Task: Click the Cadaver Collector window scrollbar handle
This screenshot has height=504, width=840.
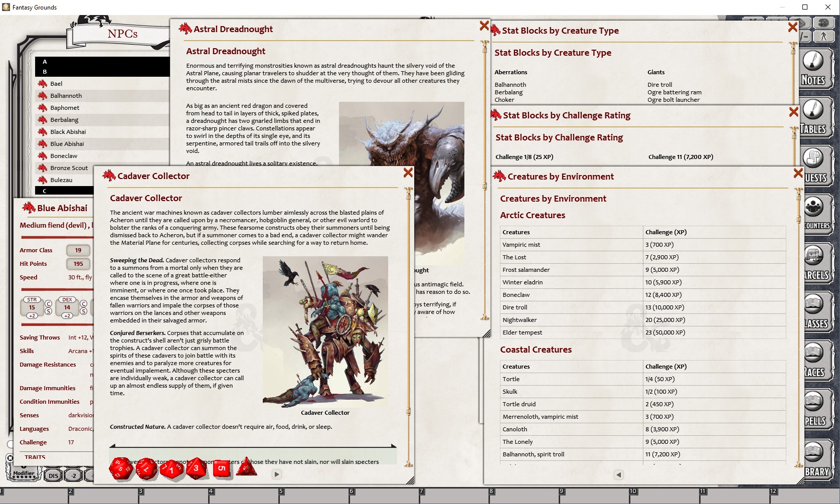Action: tap(408, 411)
